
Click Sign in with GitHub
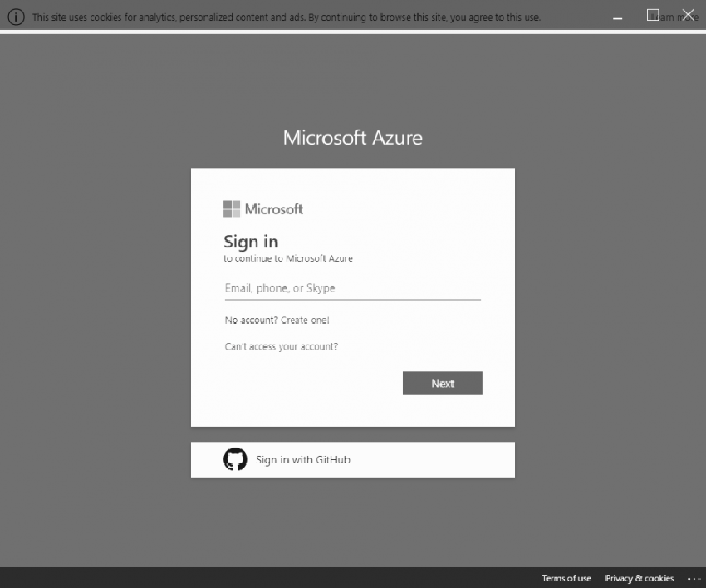[x=302, y=458]
